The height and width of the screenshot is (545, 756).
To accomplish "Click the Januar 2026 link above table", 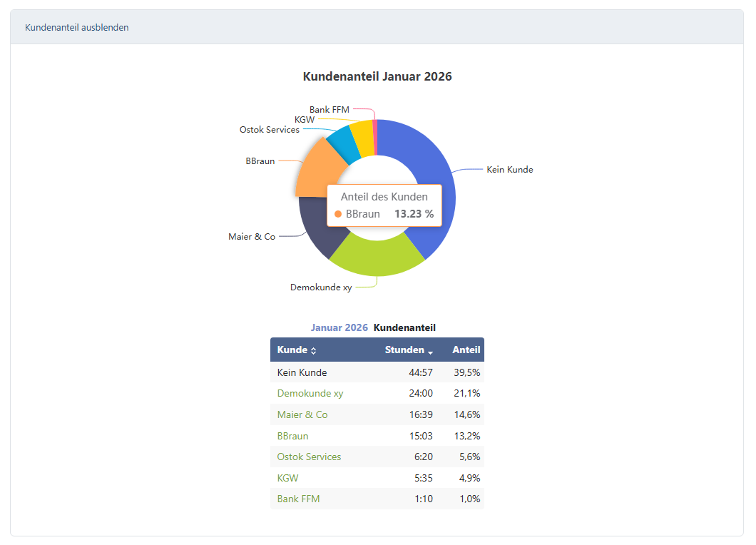I will (339, 327).
